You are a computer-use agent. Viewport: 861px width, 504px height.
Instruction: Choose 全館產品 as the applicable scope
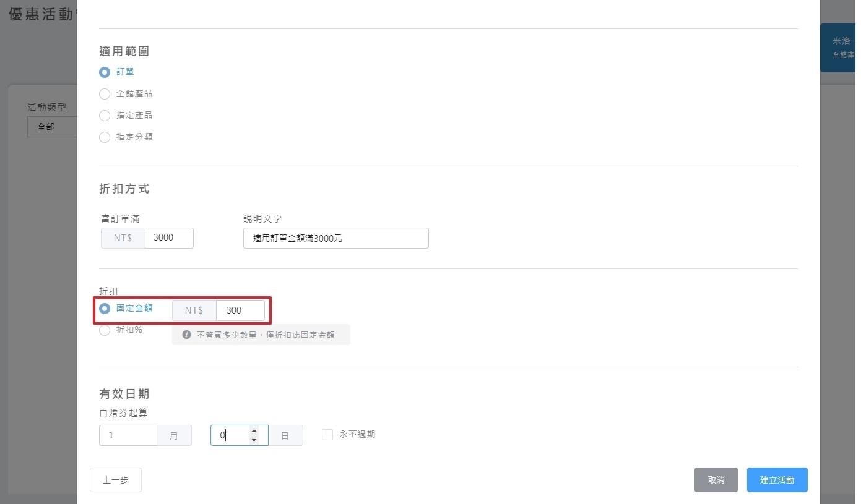click(x=105, y=94)
